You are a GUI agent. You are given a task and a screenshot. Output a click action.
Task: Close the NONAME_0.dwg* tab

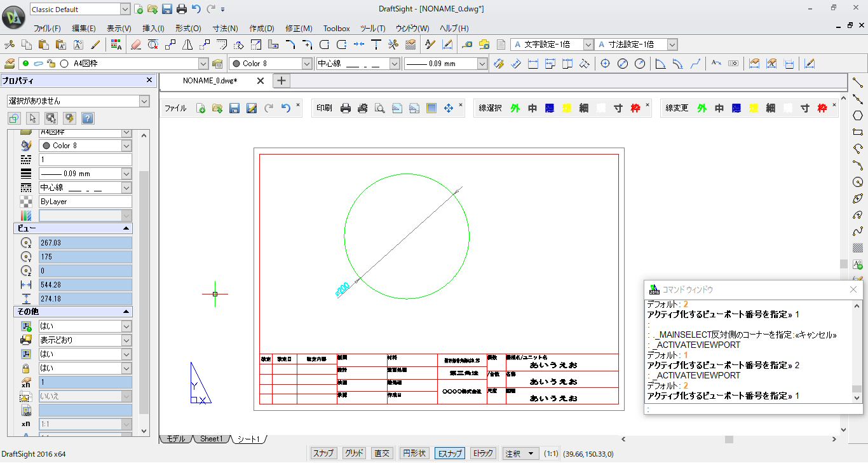coord(261,81)
